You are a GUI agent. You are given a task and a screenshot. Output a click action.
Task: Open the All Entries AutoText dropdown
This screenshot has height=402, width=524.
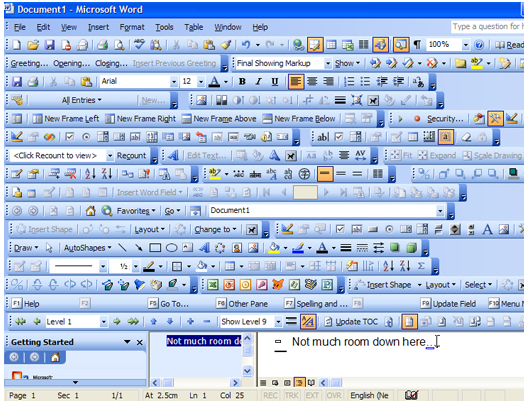[x=81, y=100]
